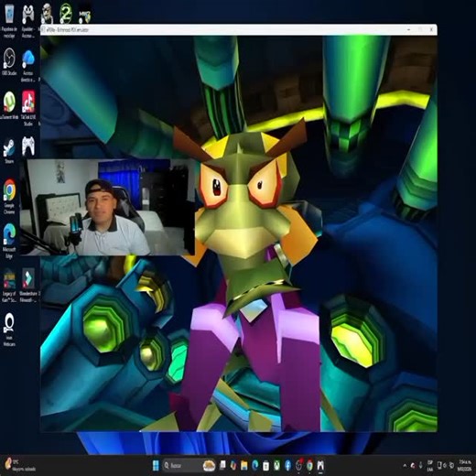Image resolution: width=476 pixels, height=476 pixels.
Task: Open Facebook from the taskbar
Action: coord(287,466)
